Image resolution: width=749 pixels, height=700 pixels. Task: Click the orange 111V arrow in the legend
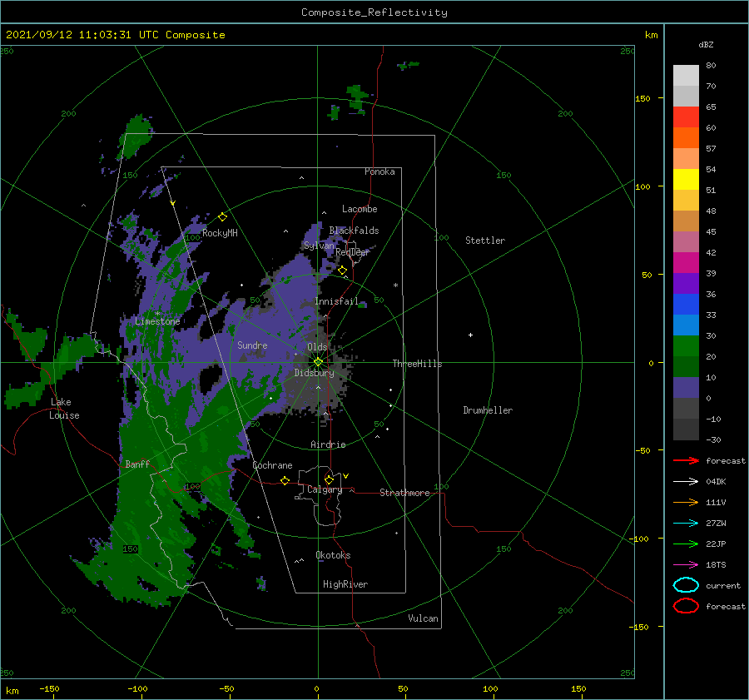(686, 502)
